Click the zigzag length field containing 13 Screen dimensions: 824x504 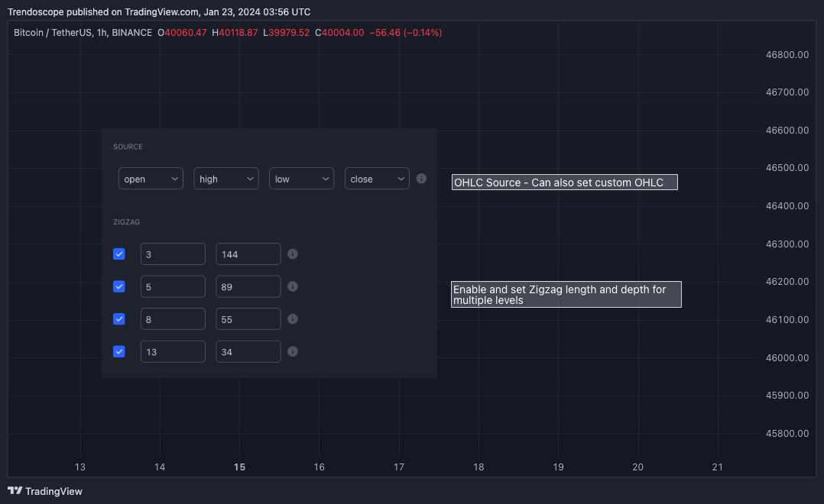pyautogui.click(x=173, y=352)
